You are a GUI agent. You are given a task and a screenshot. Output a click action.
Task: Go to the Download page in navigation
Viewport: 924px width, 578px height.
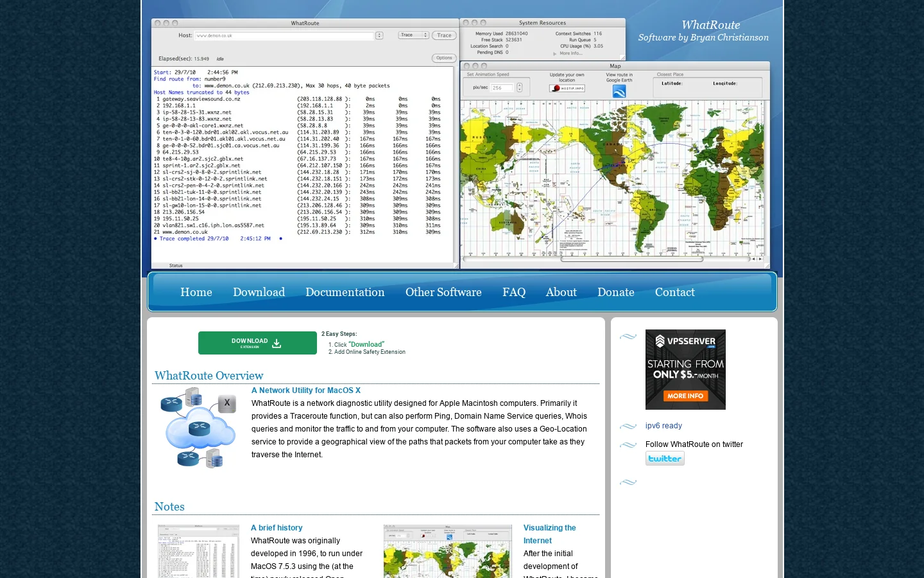click(259, 292)
